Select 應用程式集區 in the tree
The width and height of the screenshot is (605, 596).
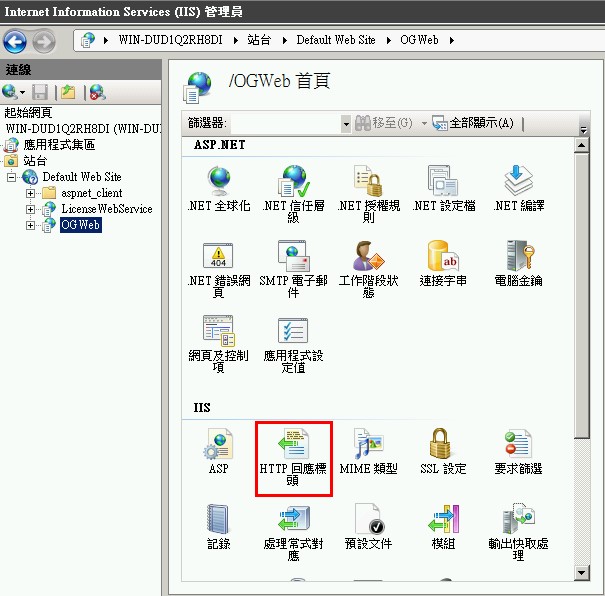[x=59, y=145]
